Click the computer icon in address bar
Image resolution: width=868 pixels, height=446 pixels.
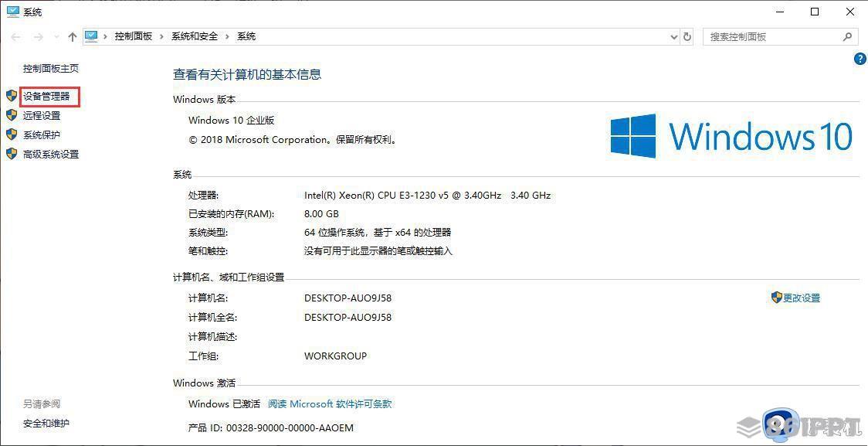pyautogui.click(x=92, y=36)
